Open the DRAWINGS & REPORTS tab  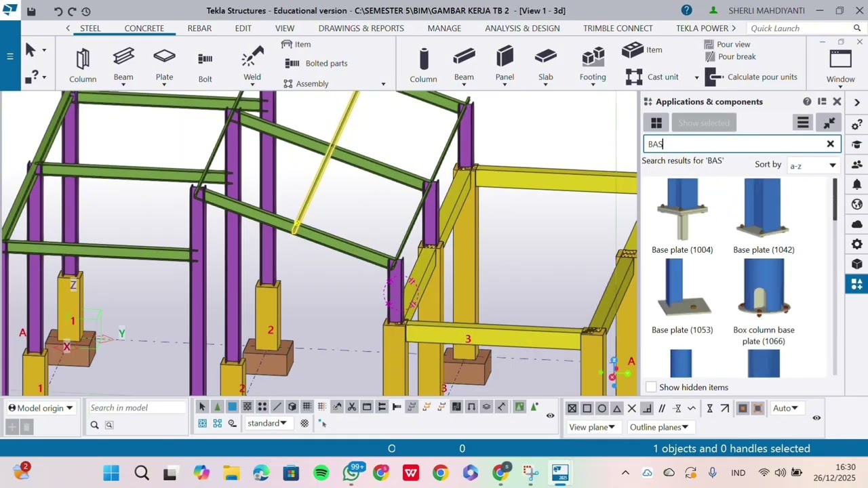click(361, 28)
